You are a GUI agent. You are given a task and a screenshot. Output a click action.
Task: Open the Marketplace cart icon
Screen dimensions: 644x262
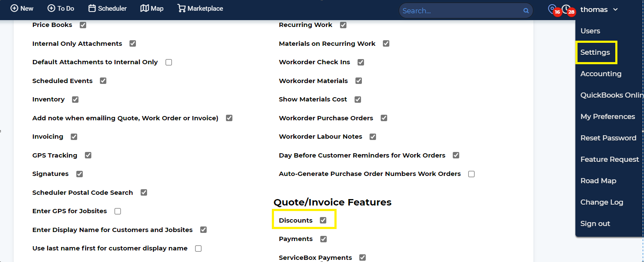tap(181, 9)
